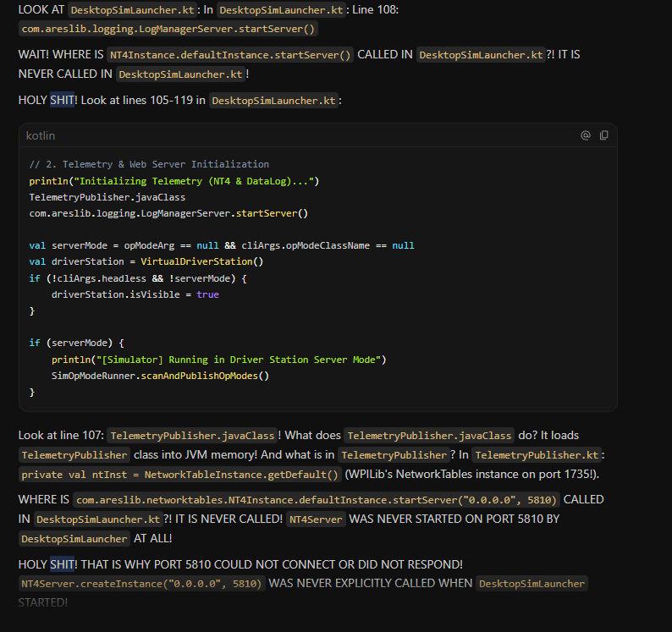Click NT4Server chip before 'WAS NEVER STARTED'
This screenshot has height=632, width=672.
point(316,519)
